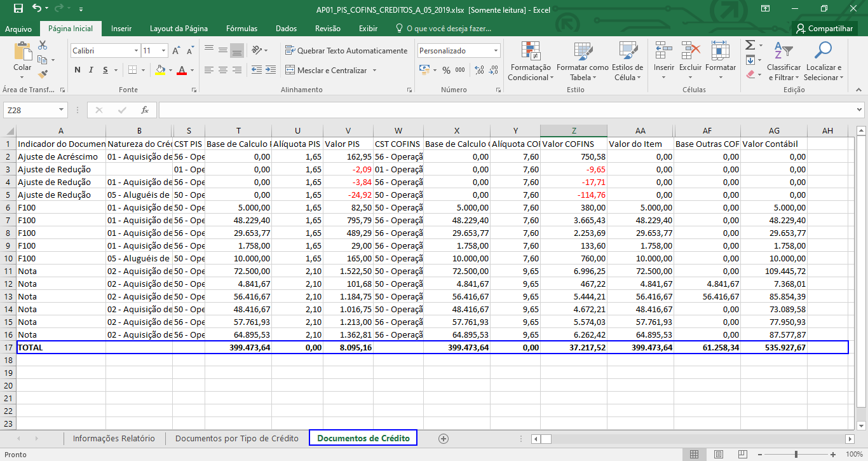Click Mesclar e Centralizar button
868x461 pixels.
click(331, 71)
